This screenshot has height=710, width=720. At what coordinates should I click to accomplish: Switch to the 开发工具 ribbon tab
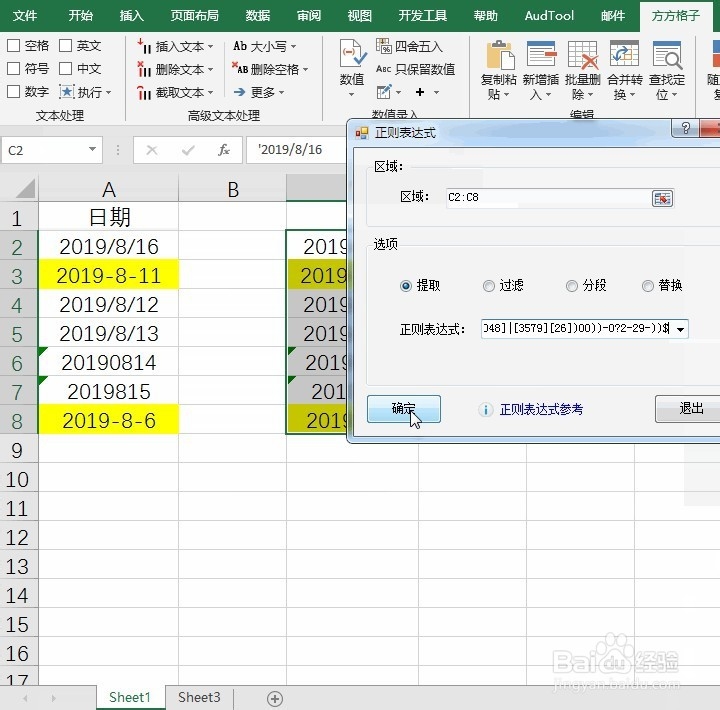click(x=422, y=16)
